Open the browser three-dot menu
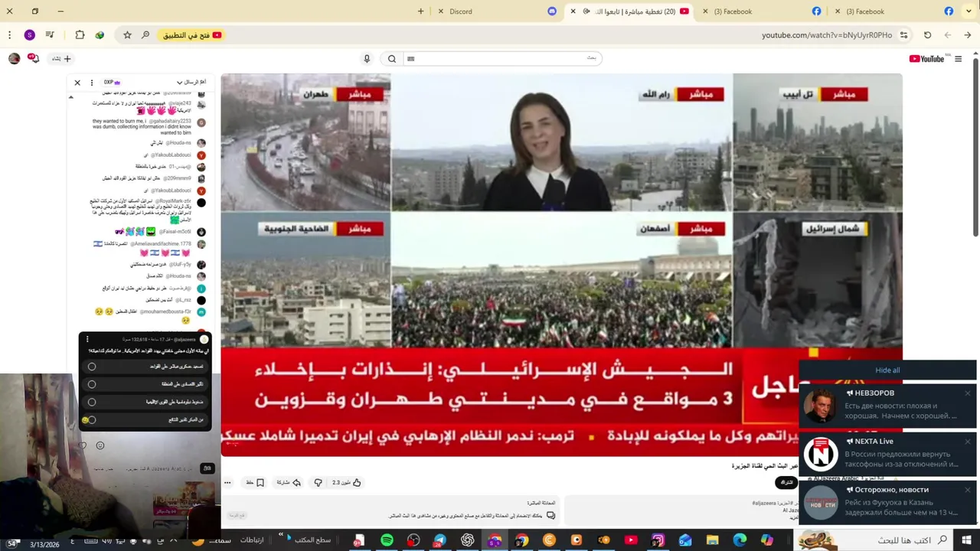Screen dimensions: 980x551 point(9,35)
